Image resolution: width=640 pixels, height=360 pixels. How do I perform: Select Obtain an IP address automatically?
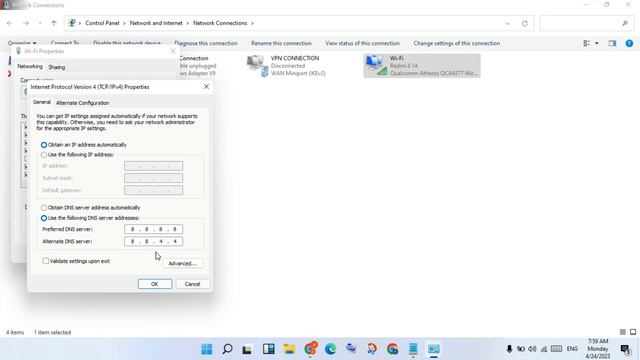pyautogui.click(x=44, y=145)
